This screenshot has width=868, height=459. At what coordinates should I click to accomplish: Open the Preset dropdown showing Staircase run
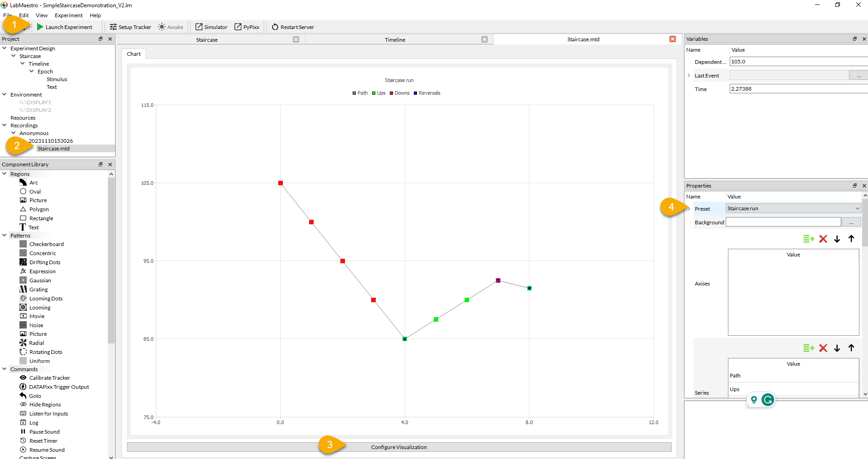click(793, 208)
